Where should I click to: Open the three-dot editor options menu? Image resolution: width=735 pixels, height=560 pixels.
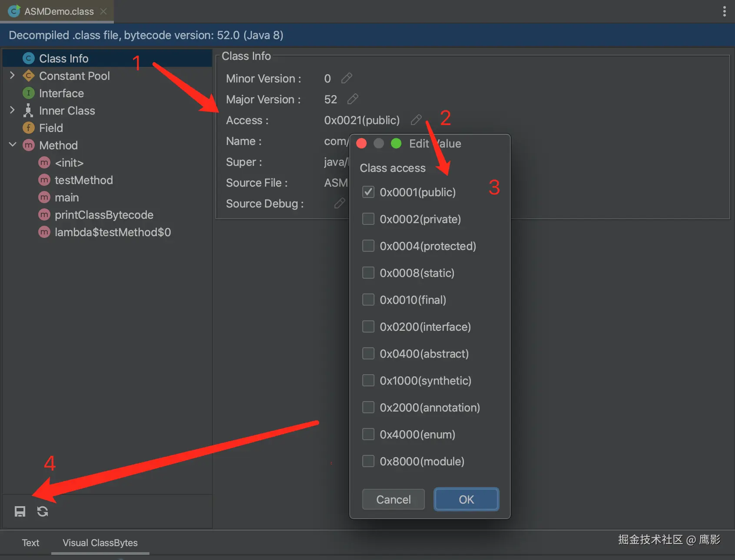click(x=724, y=11)
